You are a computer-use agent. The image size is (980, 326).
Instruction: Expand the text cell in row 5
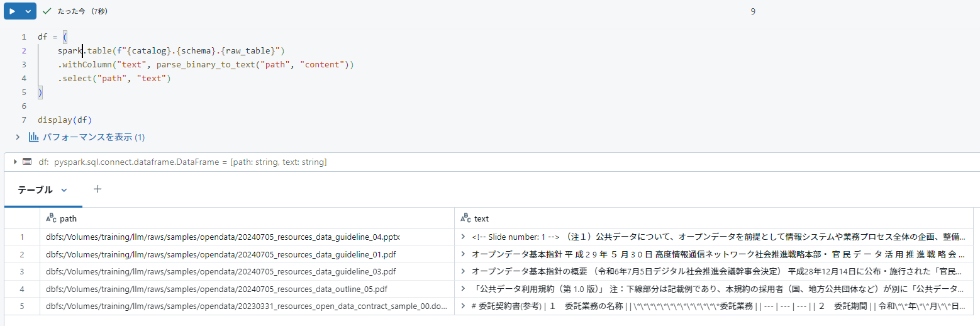[464, 306]
